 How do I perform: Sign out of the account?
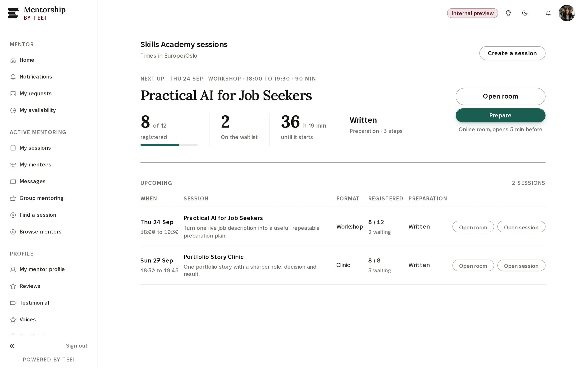(x=77, y=346)
